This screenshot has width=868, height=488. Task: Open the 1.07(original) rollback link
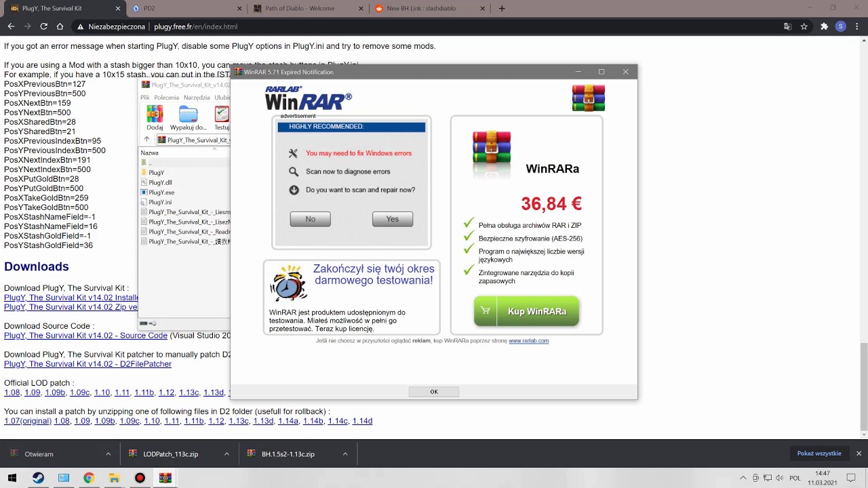click(28, 421)
